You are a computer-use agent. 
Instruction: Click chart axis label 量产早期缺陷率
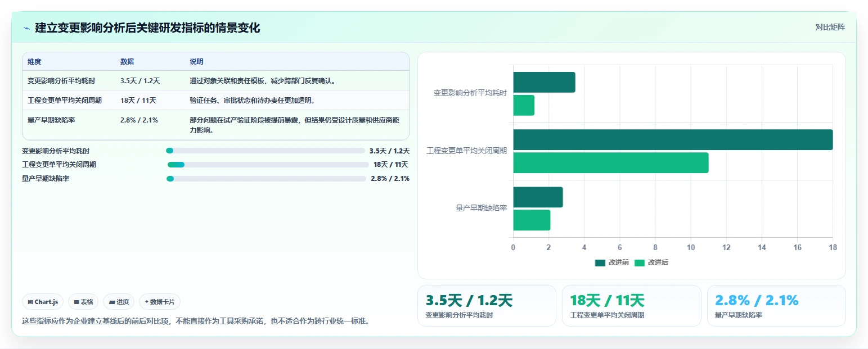coord(482,209)
